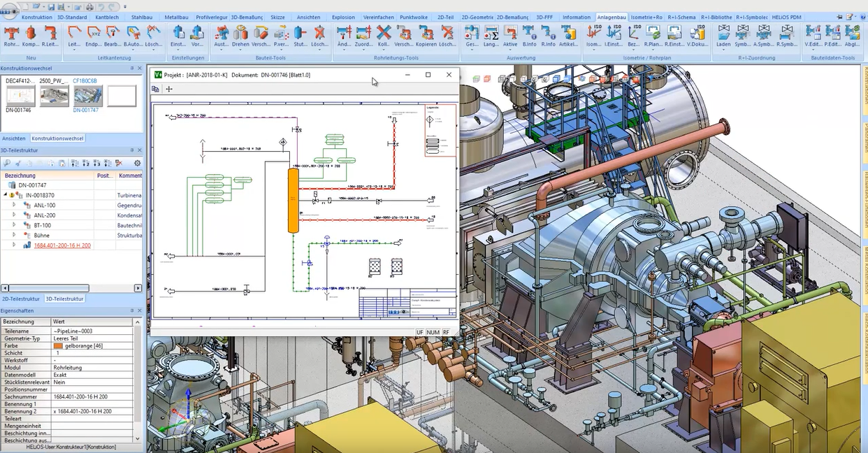Switch to the Stahlbau ribbon tab
The image size is (868, 453).
tap(142, 17)
